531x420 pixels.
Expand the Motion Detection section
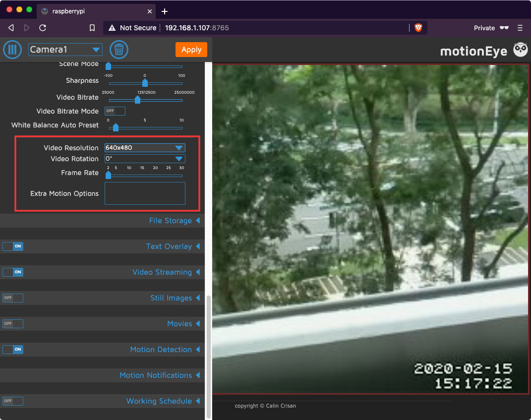(165, 349)
